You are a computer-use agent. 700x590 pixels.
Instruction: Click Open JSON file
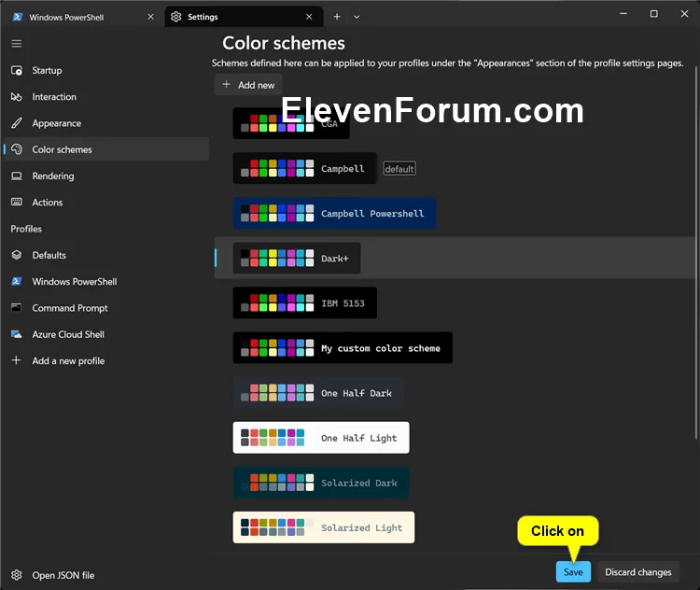coord(106,575)
